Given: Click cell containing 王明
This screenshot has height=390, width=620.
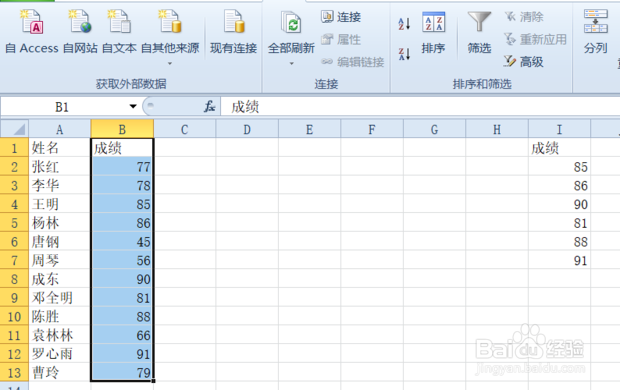Looking at the screenshot, I should (60, 204).
